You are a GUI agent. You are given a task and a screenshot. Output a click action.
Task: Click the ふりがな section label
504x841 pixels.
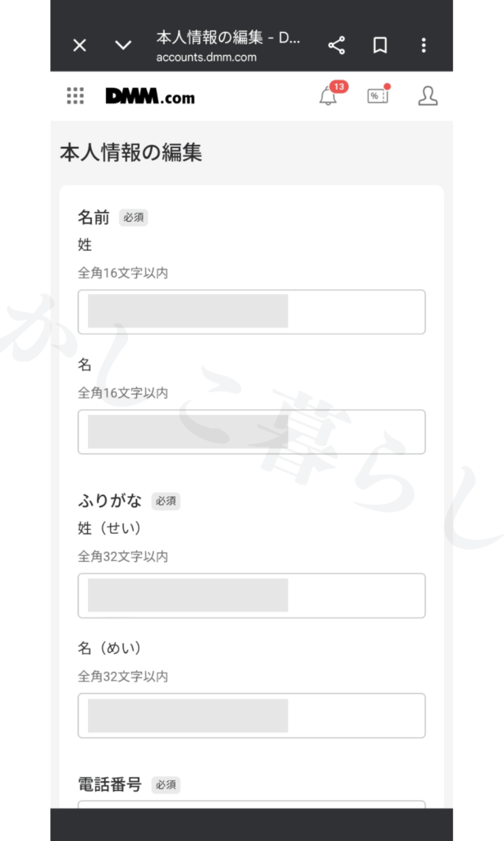tap(110, 501)
